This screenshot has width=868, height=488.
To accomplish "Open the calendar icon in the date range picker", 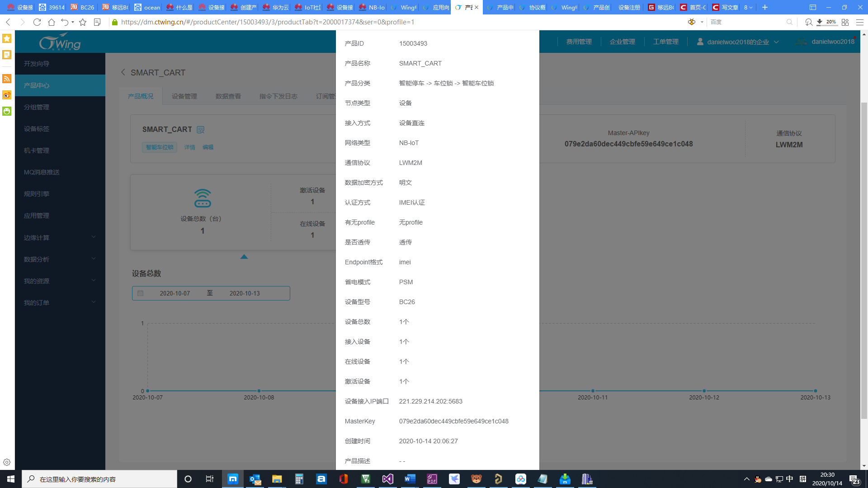I will point(141,293).
